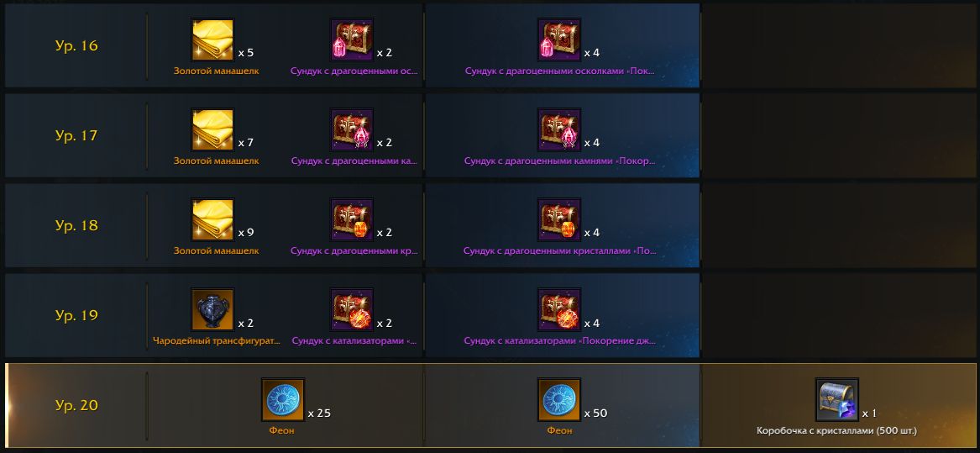Select the Ур. 18 row label
Screen dimensions: 980x453
point(76,225)
